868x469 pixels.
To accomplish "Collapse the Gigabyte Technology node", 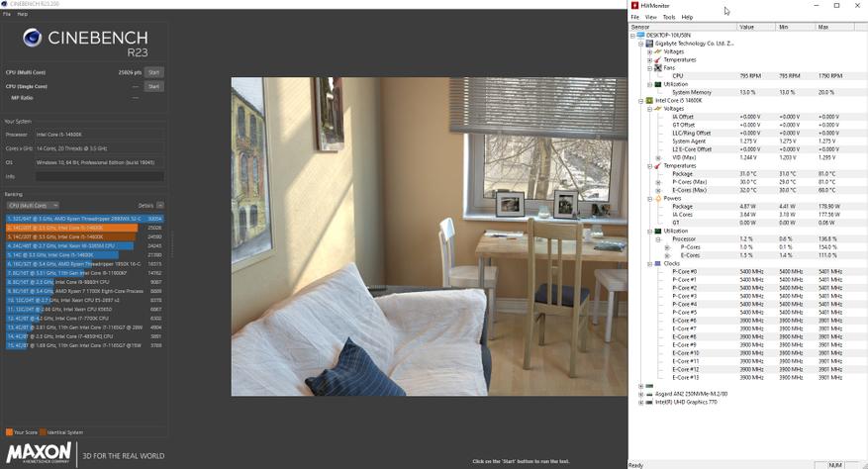I will coord(641,44).
